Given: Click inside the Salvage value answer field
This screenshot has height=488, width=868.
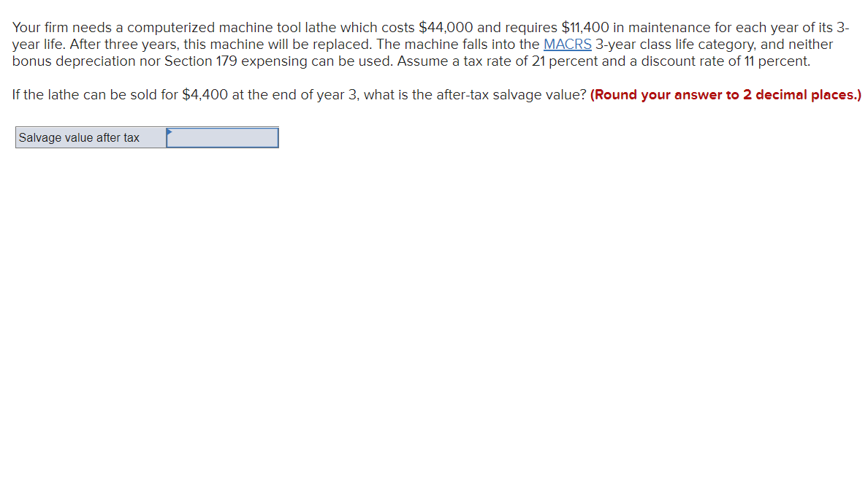Looking at the screenshot, I should pyautogui.click(x=223, y=137).
